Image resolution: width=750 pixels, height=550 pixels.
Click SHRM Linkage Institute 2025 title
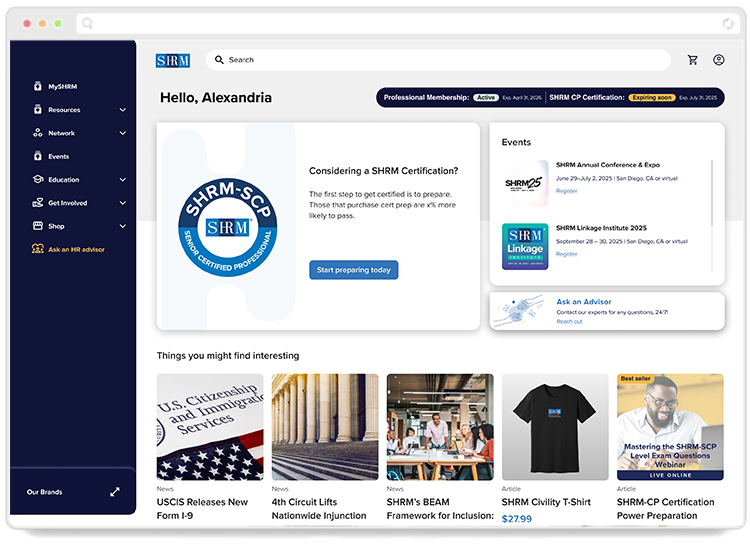click(x=601, y=228)
